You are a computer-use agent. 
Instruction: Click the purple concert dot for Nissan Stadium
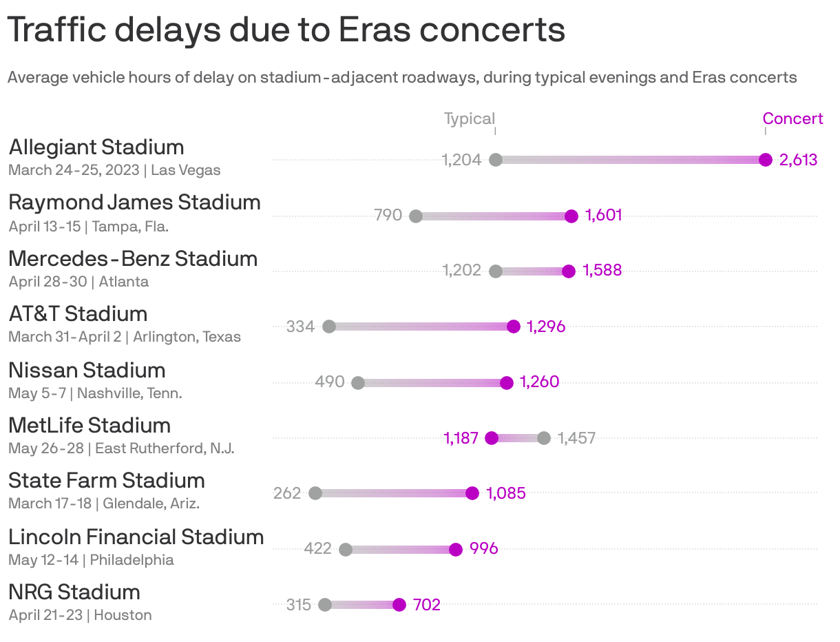point(507,382)
